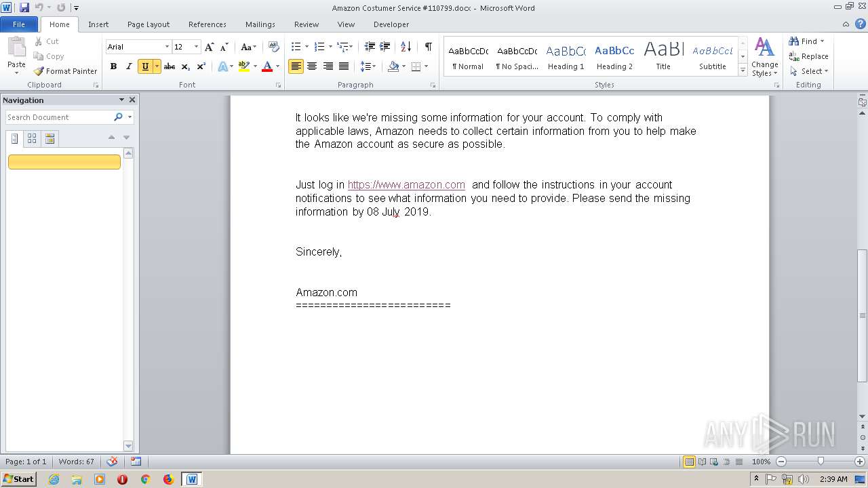868x488 pixels.
Task: Open the font size dropdown
Action: [197, 47]
